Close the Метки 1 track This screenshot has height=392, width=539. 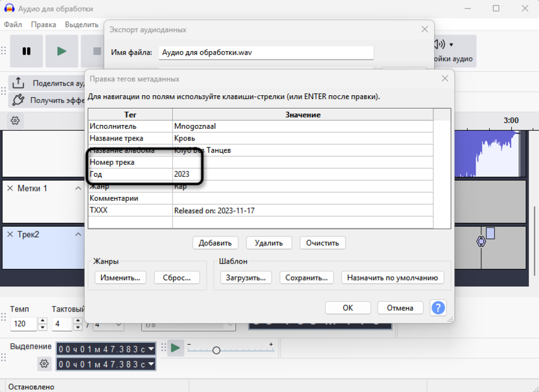[10, 188]
